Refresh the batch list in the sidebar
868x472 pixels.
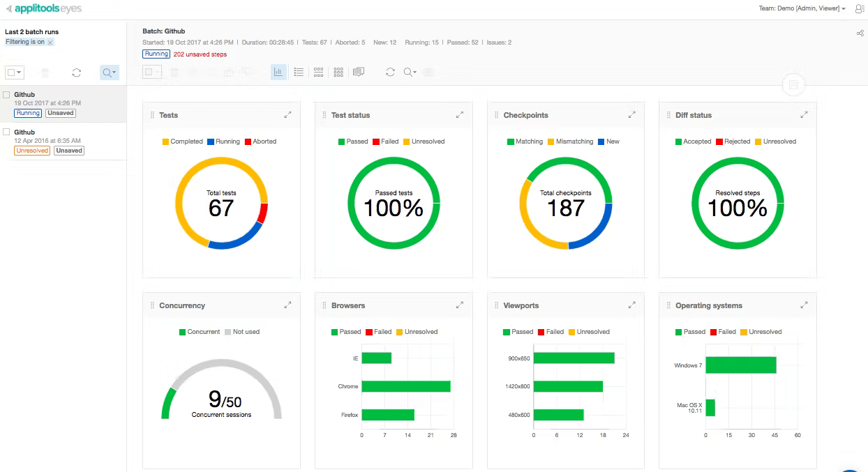[77, 73]
